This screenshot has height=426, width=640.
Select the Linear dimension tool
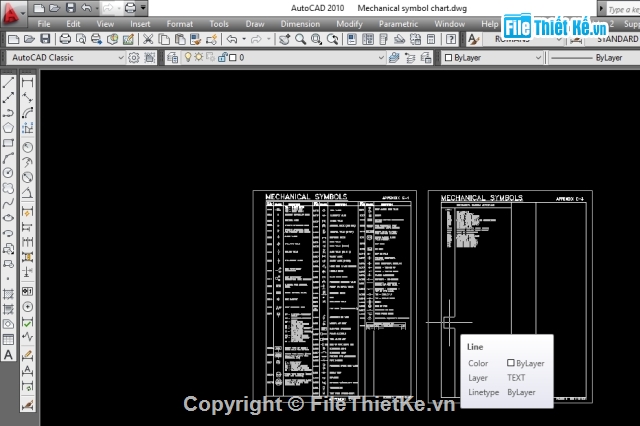27,83
